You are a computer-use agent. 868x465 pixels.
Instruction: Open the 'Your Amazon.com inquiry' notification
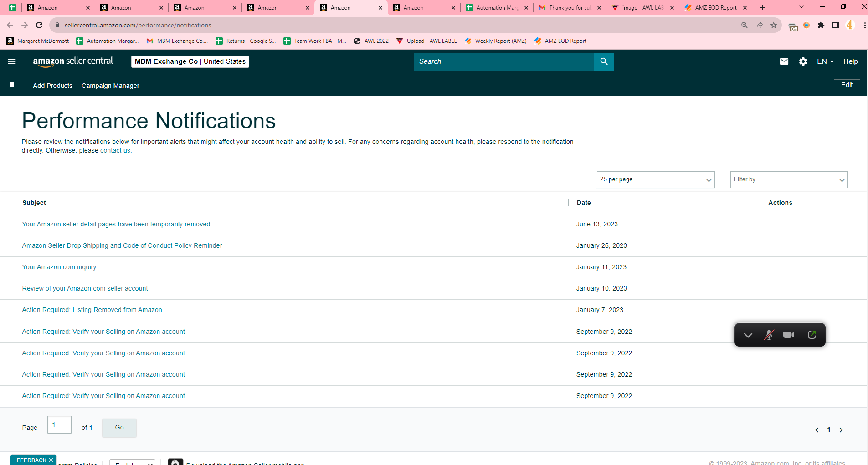click(59, 267)
